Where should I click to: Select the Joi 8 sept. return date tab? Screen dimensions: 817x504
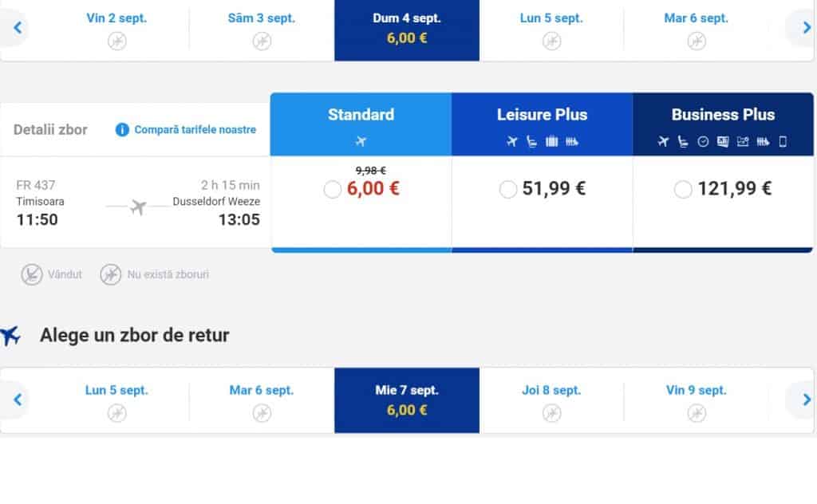[x=551, y=399]
